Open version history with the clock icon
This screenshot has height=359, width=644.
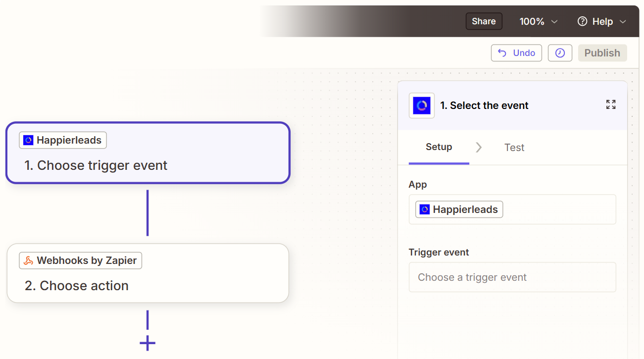[560, 53]
